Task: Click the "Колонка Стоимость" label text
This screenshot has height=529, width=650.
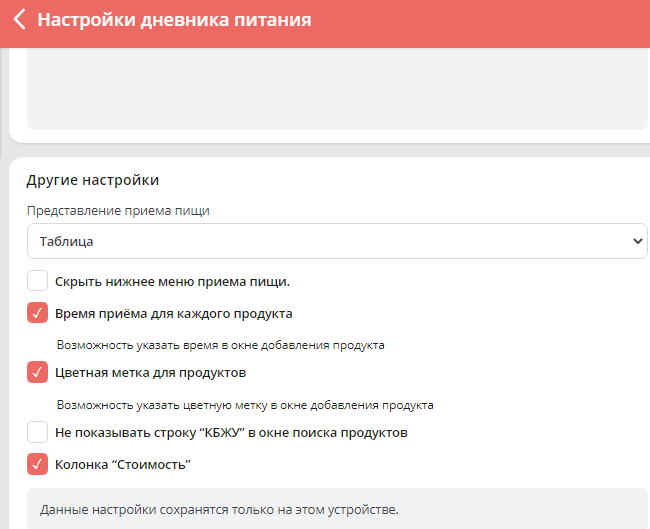Action: click(122, 464)
